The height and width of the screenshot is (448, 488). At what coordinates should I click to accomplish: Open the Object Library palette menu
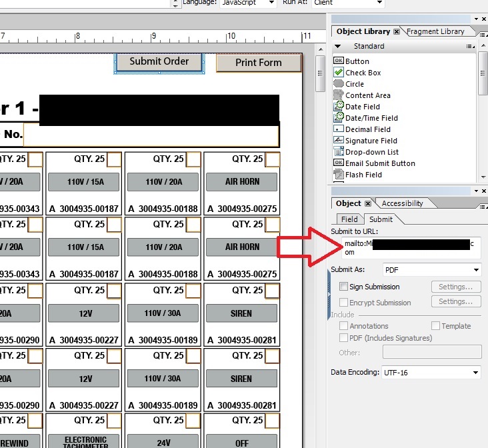[x=483, y=35]
